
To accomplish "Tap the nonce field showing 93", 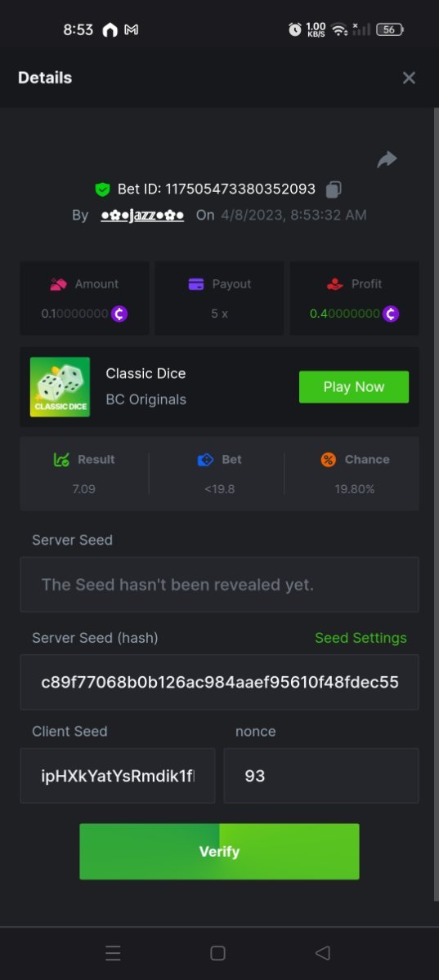I will 321,776.
